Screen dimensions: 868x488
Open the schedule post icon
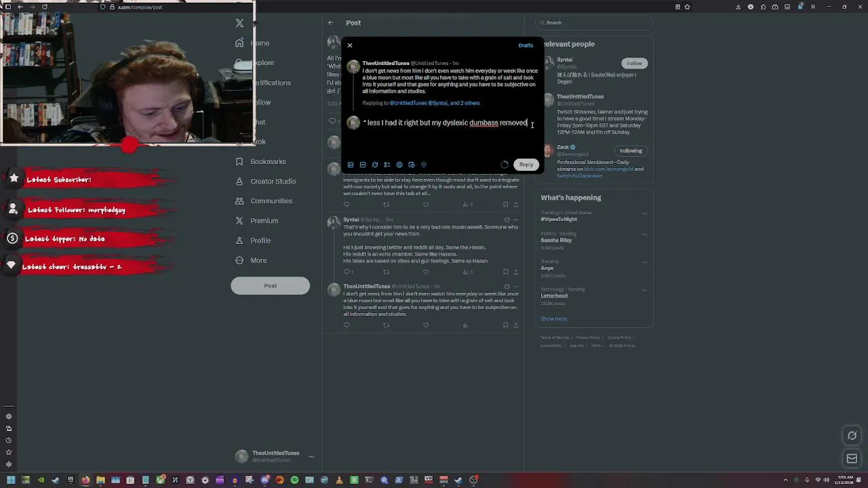tap(412, 165)
